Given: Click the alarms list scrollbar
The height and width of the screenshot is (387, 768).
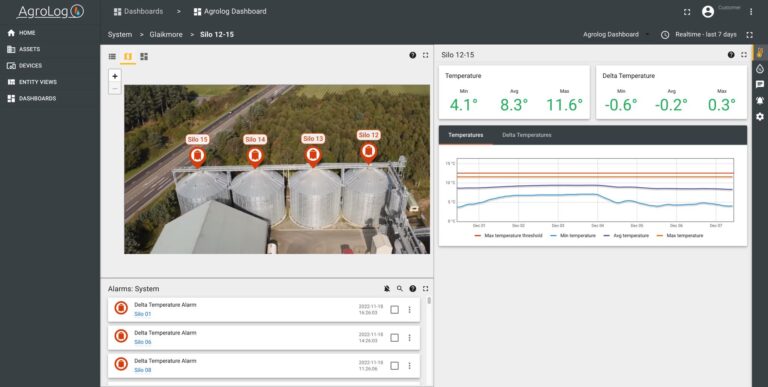Looking at the screenshot, I should click(430, 300).
